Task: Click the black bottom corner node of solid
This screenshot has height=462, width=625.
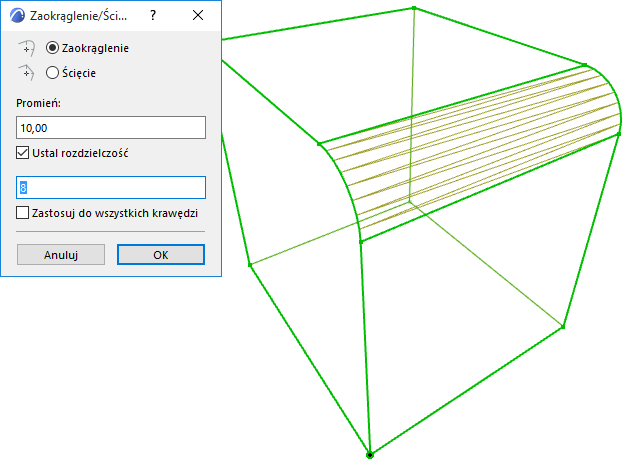Action: pos(370,455)
